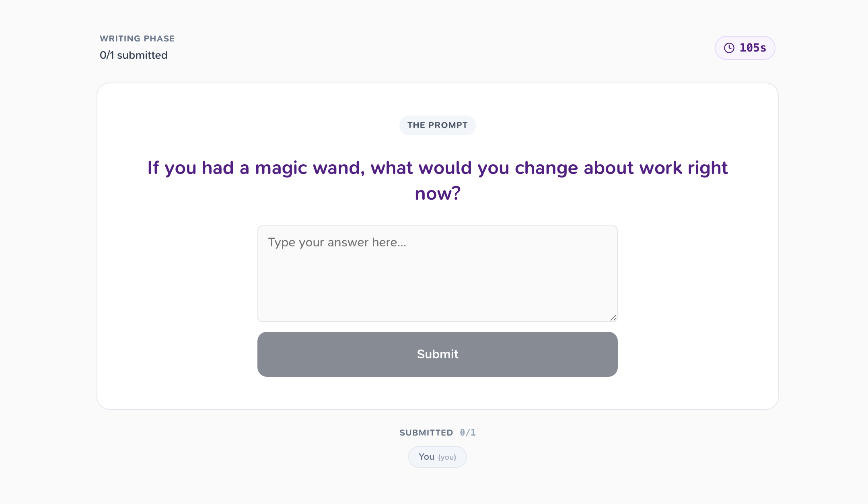Click the empty lower area of the answer box

437,294
